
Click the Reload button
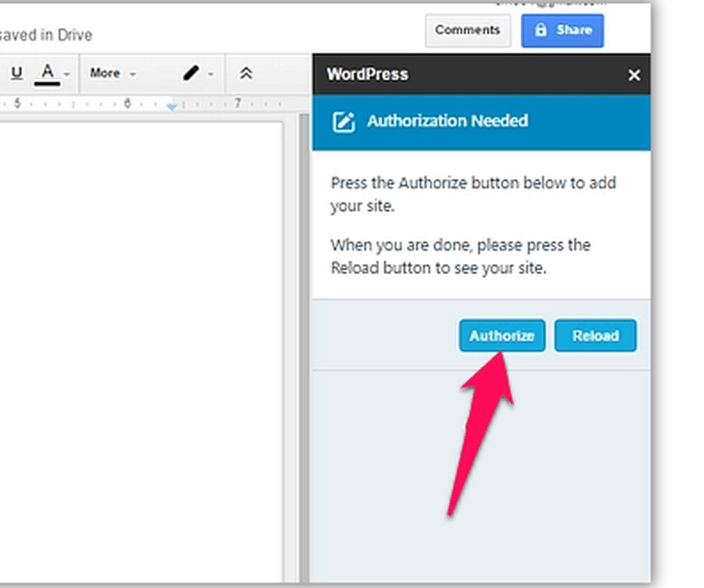click(x=595, y=335)
